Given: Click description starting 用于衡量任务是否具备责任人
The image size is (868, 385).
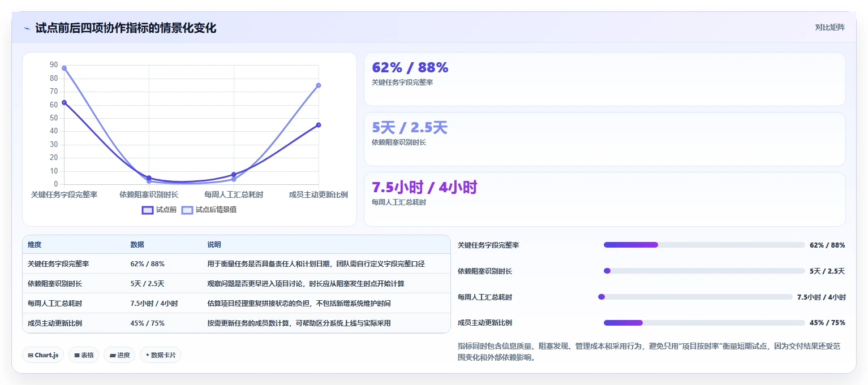Looking at the screenshot, I should point(316,264).
